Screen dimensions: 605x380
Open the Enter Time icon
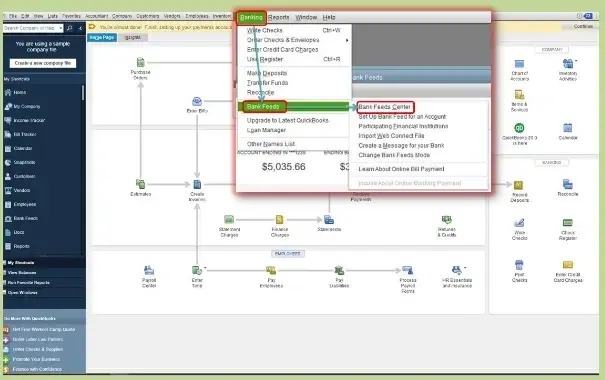[197, 270]
